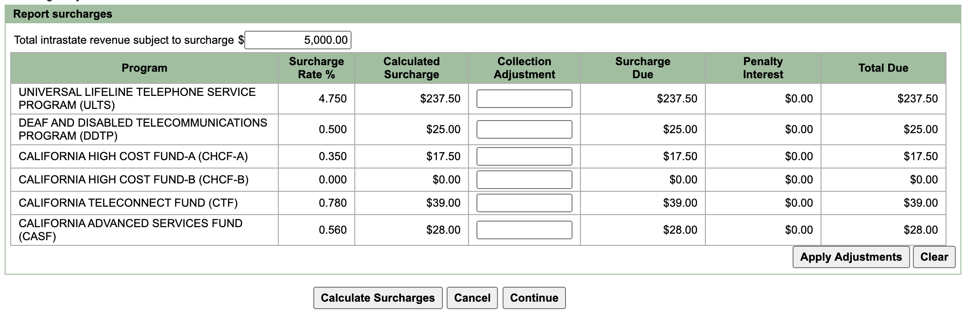Image resolution: width=980 pixels, height=324 pixels.
Task: Click the Total Due column header
Action: click(x=883, y=68)
